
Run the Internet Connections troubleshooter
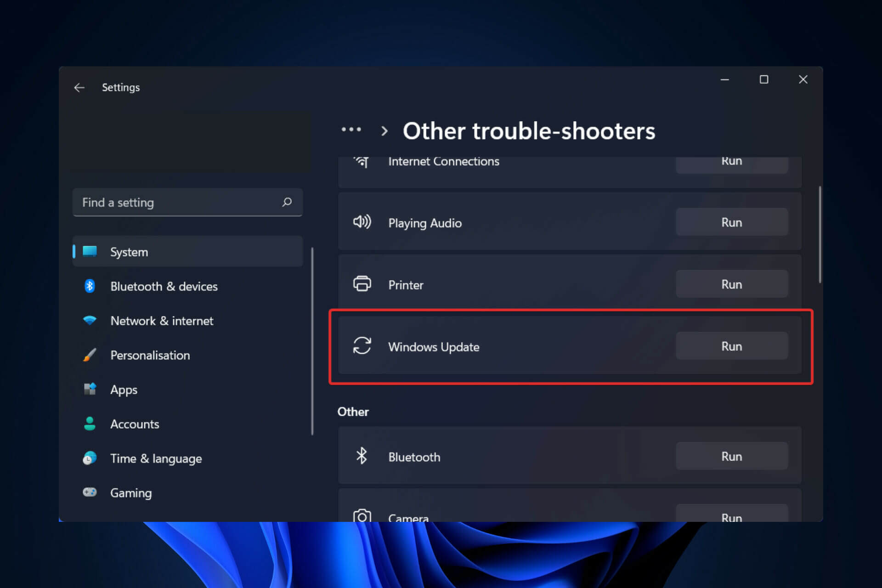tap(732, 164)
